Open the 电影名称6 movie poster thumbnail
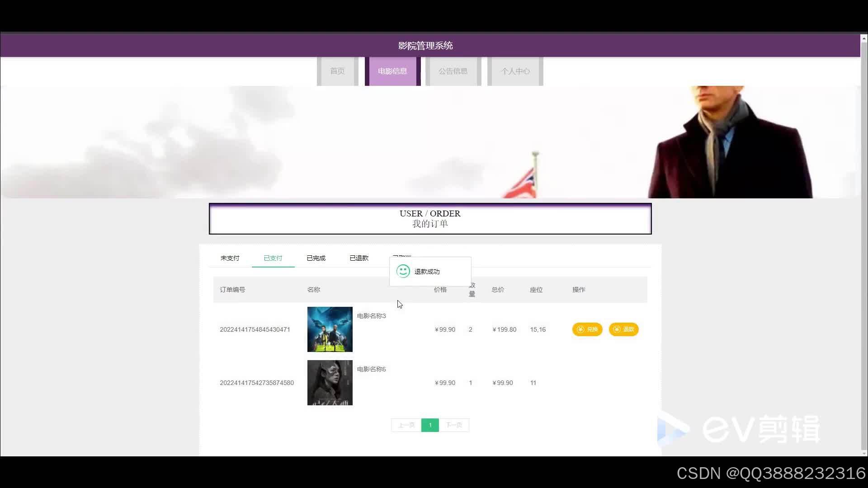This screenshot has width=868, height=488. tap(330, 383)
